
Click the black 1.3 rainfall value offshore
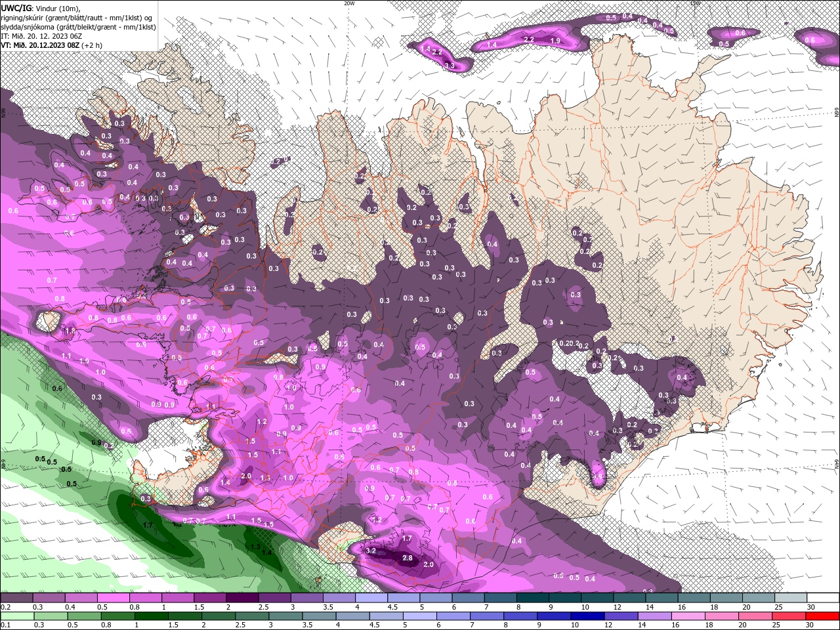[x=255, y=546]
